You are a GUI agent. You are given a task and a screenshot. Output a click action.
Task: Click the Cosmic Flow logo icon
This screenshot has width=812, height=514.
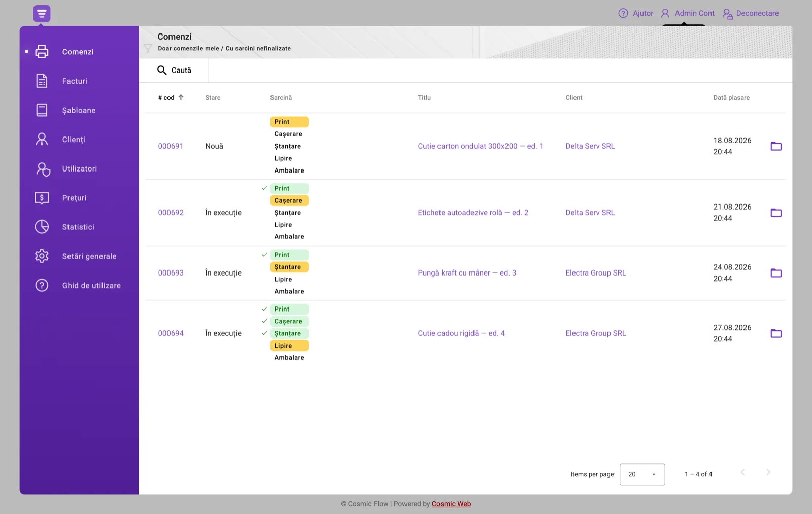[x=42, y=14]
